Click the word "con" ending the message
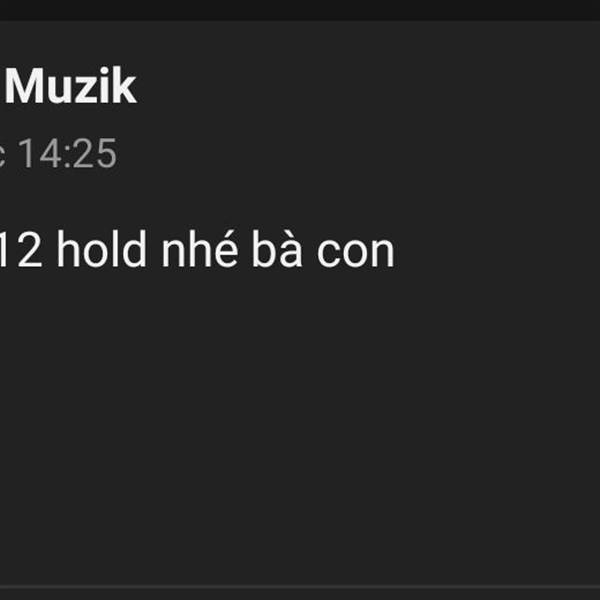The height and width of the screenshot is (600, 600). [356, 253]
